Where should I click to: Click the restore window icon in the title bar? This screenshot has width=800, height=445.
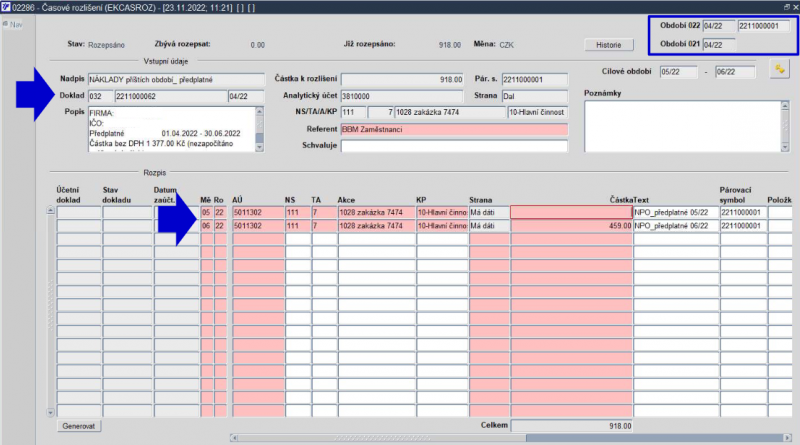click(786, 7)
